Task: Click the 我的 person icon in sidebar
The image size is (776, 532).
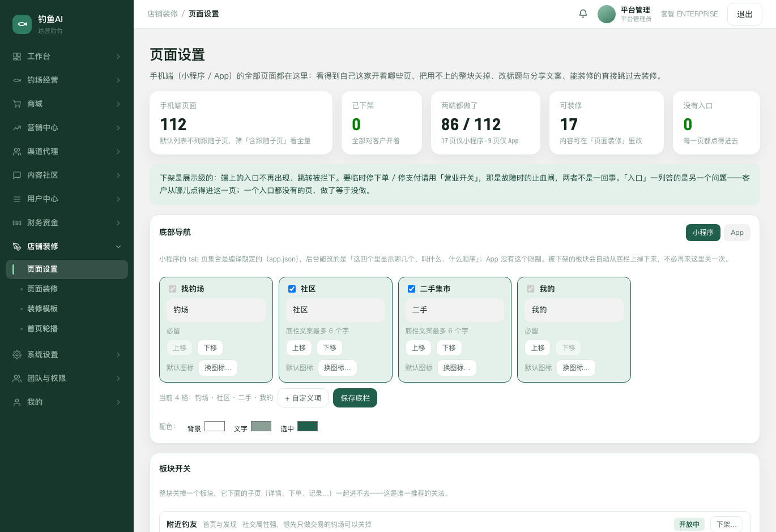Action: point(17,402)
